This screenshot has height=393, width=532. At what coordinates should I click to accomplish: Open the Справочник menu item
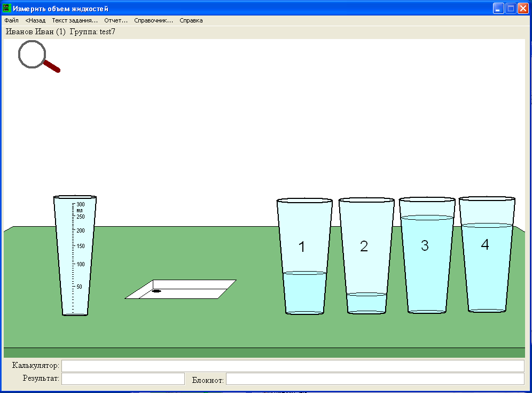tap(154, 20)
